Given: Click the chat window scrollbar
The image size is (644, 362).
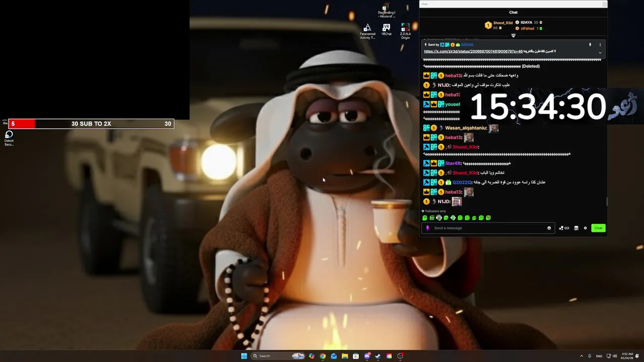Looking at the screenshot, I should click(606, 201).
